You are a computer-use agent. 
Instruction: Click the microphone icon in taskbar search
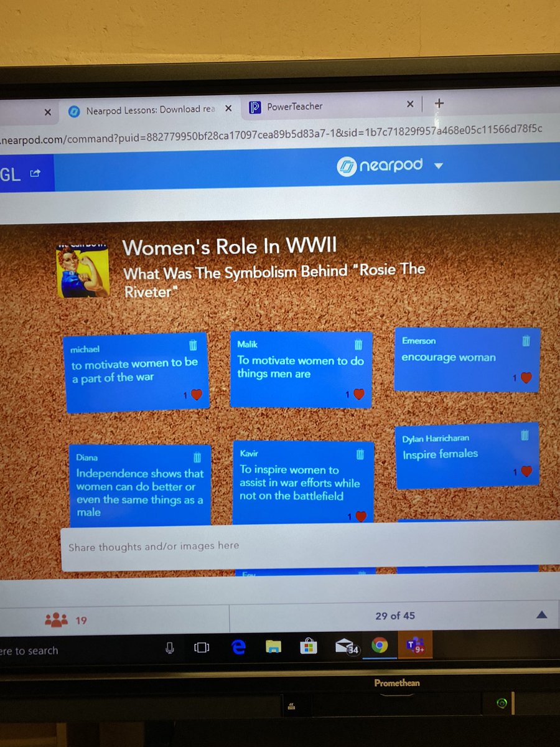[169, 648]
